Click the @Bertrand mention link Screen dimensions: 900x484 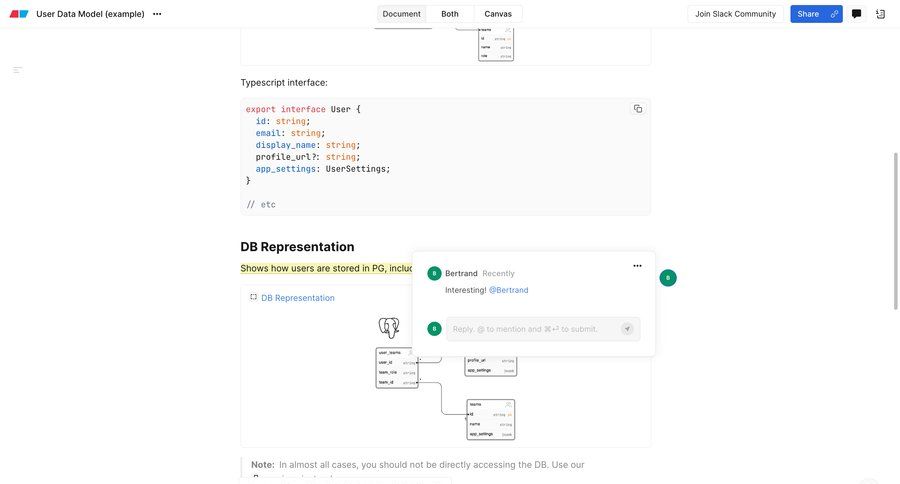tap(509, 290)
